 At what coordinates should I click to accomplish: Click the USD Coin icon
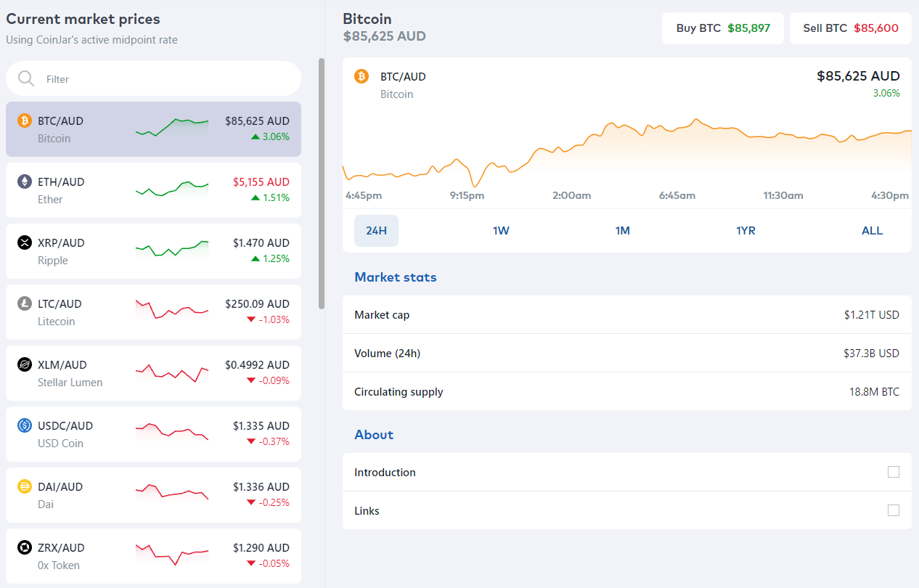coord(25,425)
